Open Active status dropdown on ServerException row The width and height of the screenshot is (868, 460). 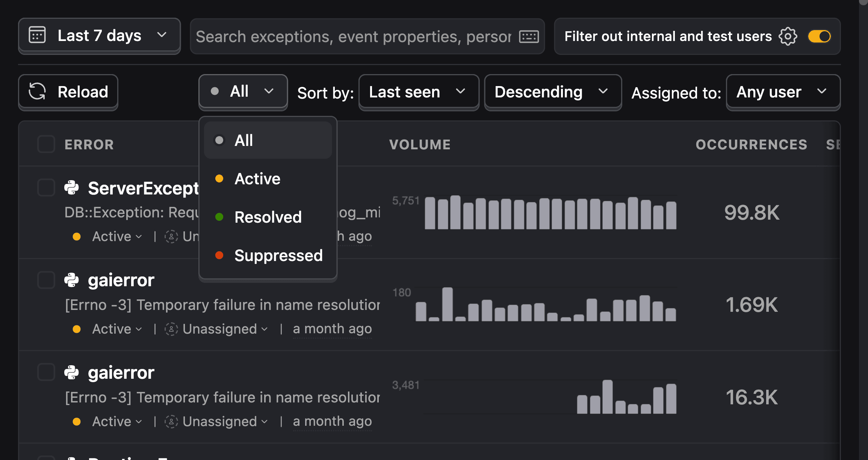point(117,237)
